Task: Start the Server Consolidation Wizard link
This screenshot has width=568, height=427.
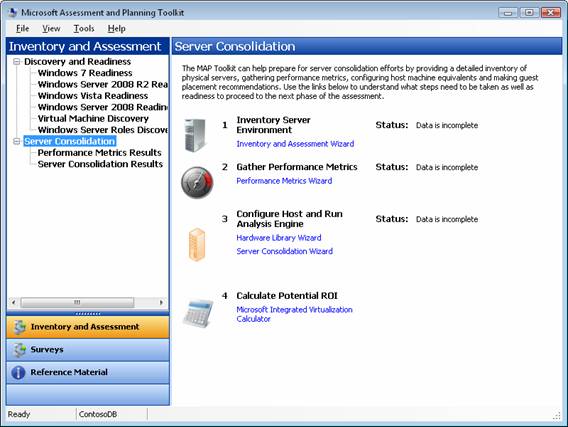Action: coord(284,251)
